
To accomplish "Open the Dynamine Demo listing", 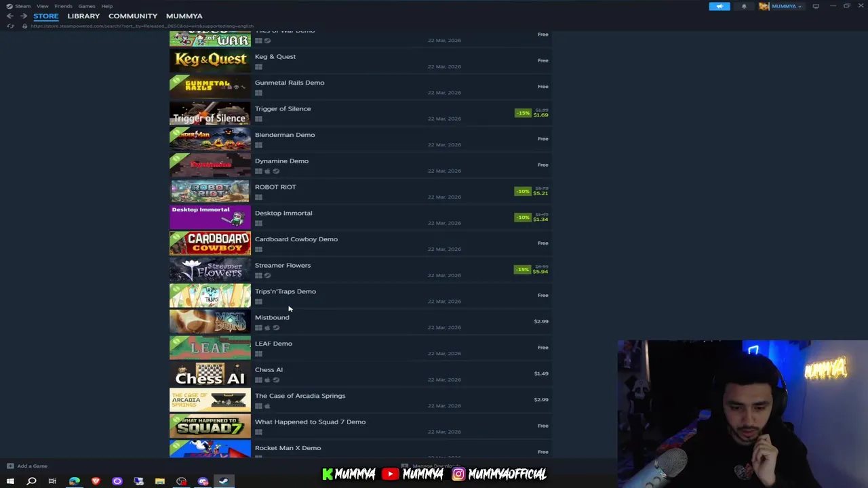I will click(x=360, y=165).
